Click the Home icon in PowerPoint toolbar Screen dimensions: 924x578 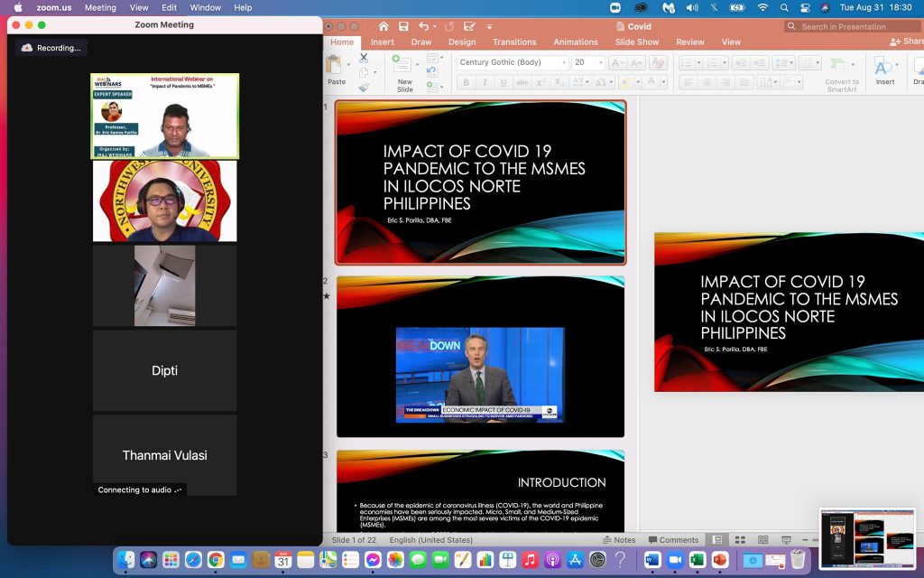tap(383, 27)
